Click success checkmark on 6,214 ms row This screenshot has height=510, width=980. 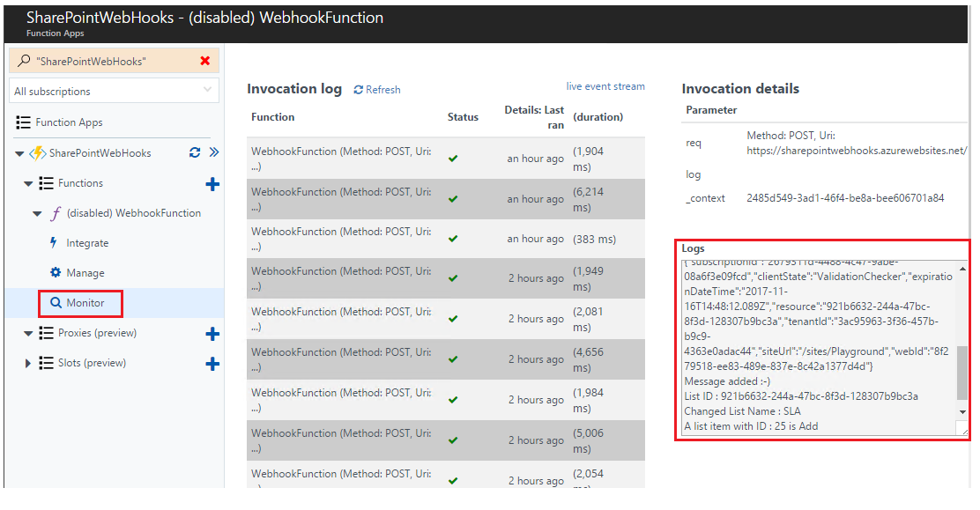453,199
